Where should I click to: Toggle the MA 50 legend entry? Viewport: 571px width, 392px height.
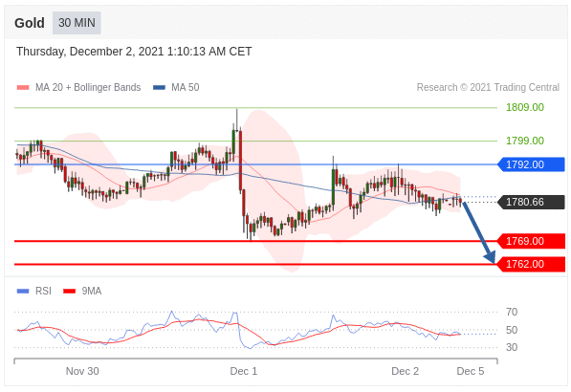(176, 87)
